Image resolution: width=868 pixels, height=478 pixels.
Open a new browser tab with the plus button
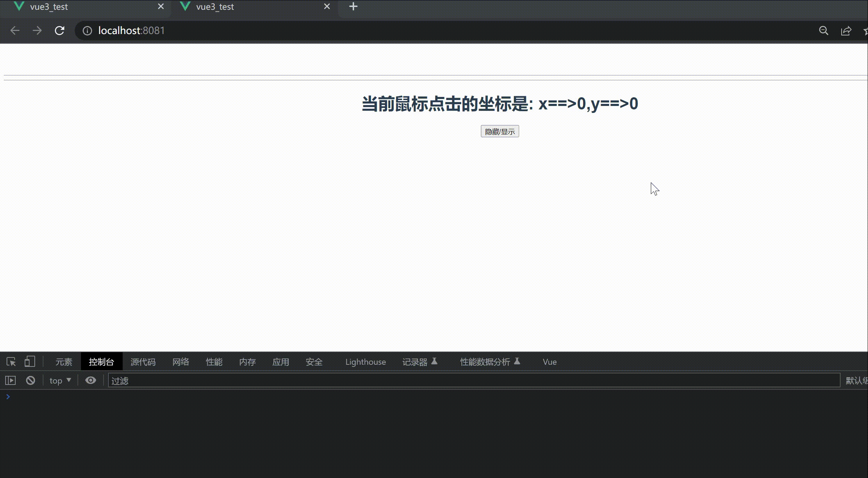click(353, 6)
